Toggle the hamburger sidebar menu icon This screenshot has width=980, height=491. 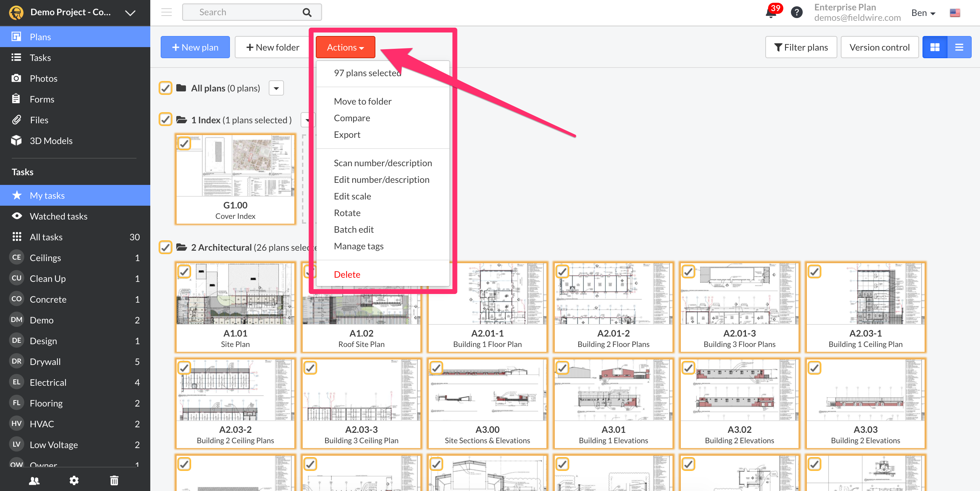coord(166,12)
